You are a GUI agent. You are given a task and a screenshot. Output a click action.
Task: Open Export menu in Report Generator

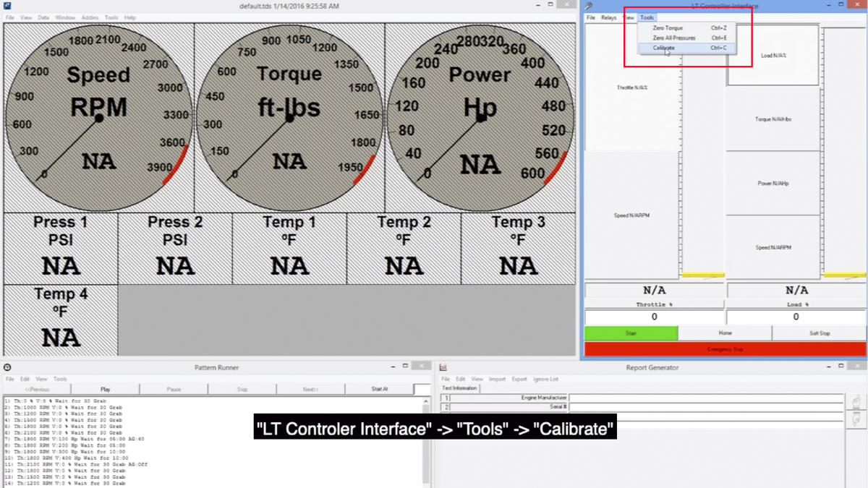519,379
